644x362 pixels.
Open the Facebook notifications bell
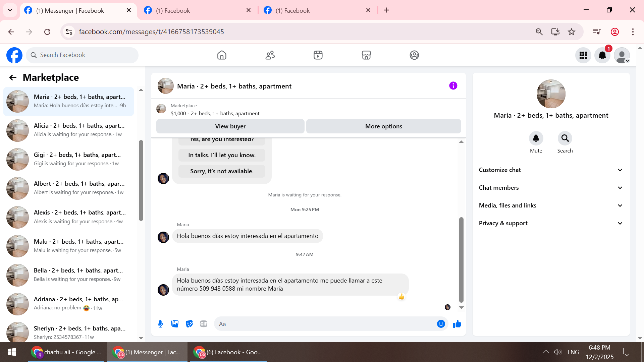coord(602,55)
